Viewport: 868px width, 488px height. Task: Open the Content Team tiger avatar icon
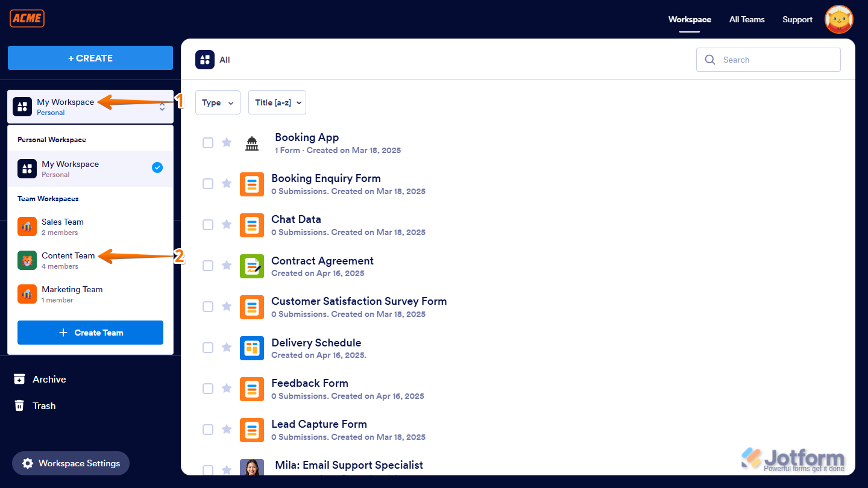(27, 260)
